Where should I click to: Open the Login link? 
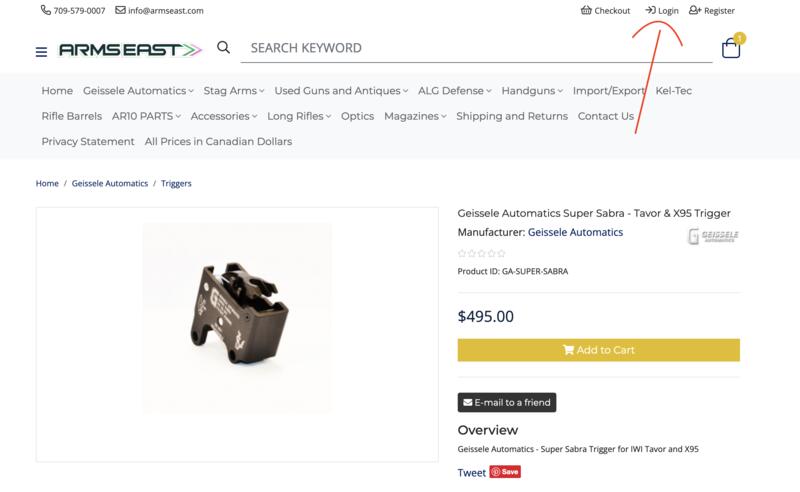662,11
